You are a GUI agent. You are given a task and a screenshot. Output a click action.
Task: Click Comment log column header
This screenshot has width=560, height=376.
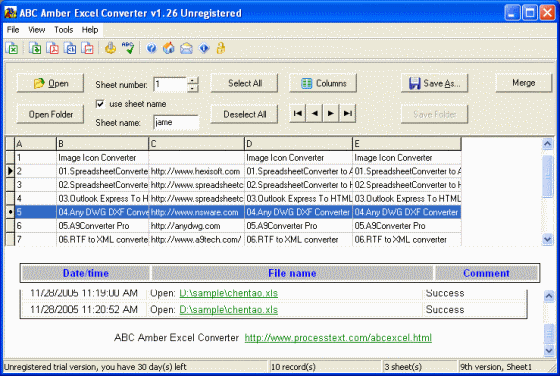(486, 273)
